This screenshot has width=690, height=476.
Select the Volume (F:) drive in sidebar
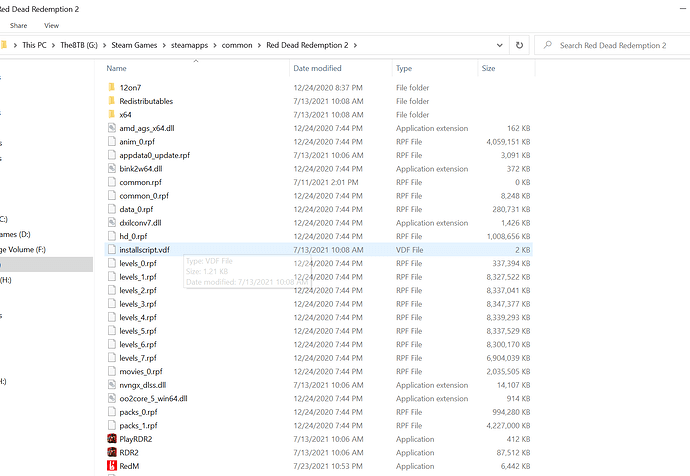(x=23, y=249)
